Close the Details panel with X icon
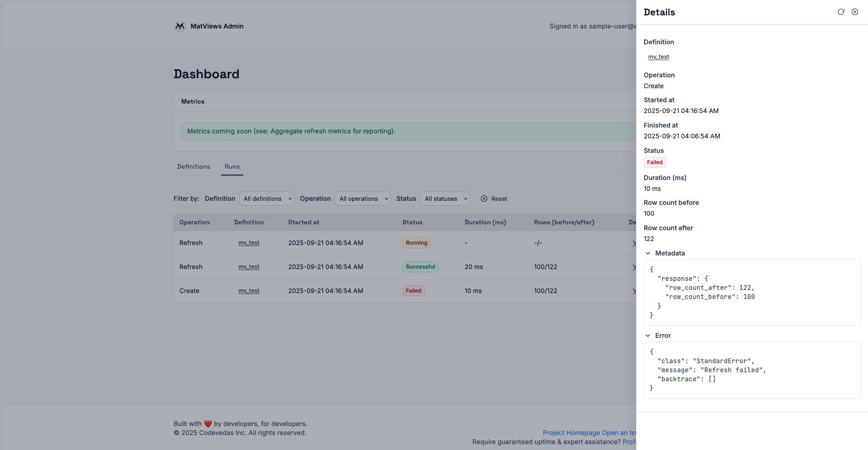 tap(855, 12)
